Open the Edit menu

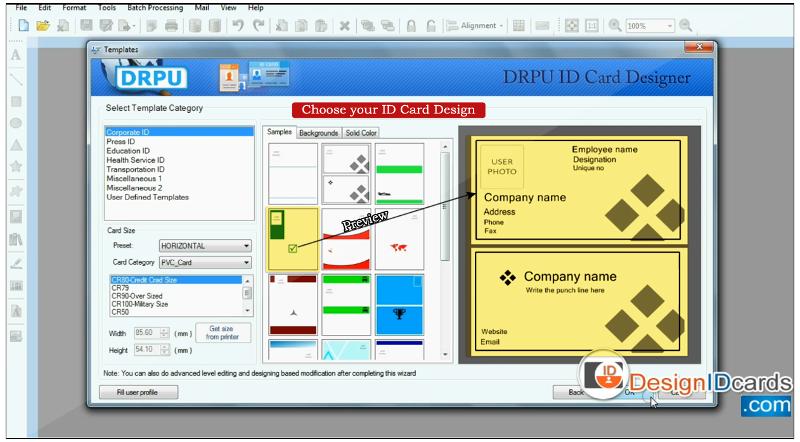tap(45, 8)
